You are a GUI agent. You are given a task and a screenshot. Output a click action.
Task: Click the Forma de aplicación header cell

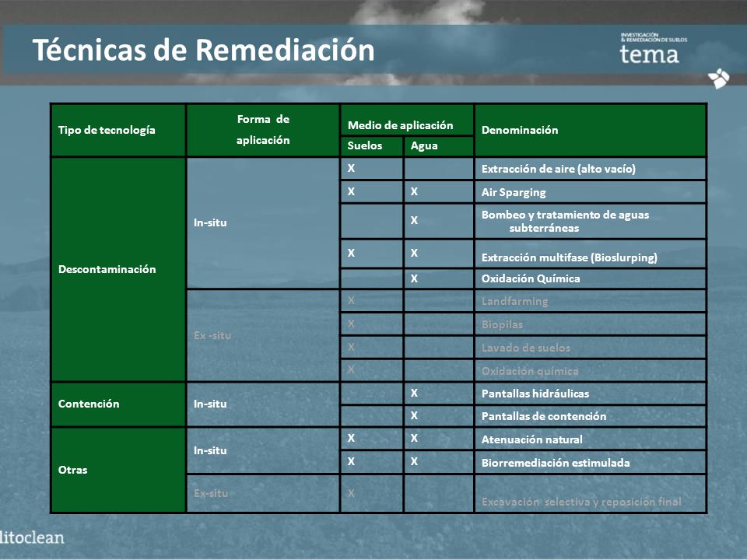(x=263, y=130)
